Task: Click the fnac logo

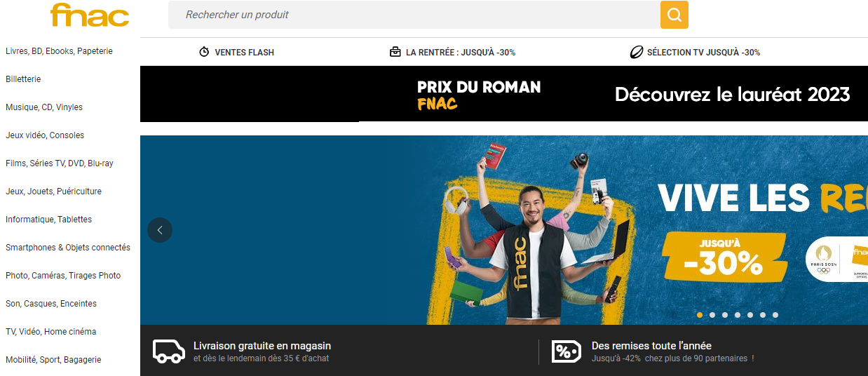Action: [x=90, y=15]
